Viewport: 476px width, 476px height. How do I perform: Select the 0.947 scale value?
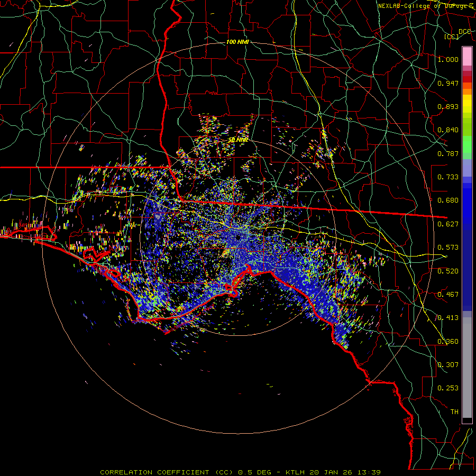448,83
